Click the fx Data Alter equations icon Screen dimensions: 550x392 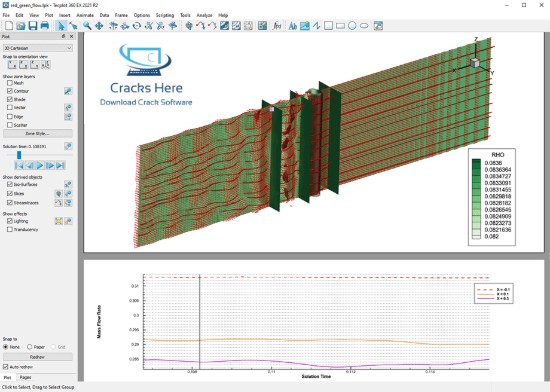point(277,26)
